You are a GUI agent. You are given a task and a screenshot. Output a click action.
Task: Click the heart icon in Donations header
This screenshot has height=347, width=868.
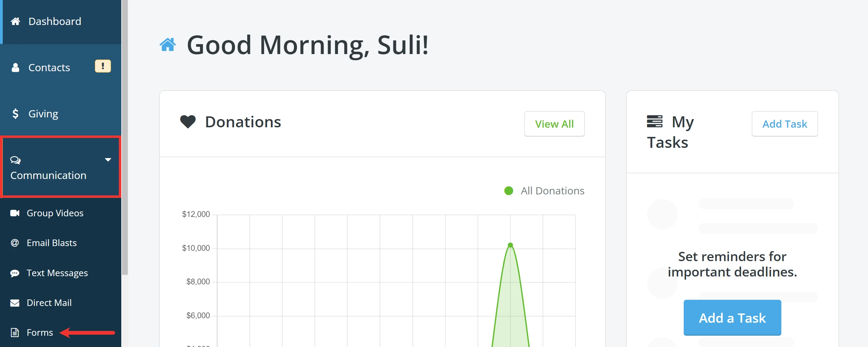188,122
